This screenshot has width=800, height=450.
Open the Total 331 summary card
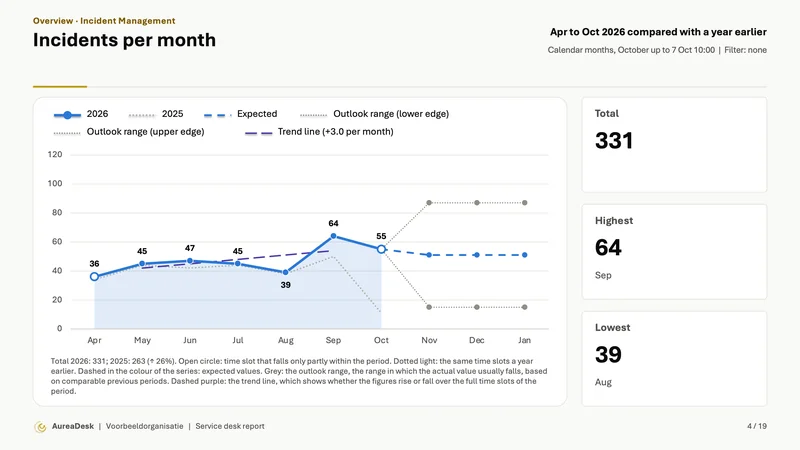coord(674,145)
